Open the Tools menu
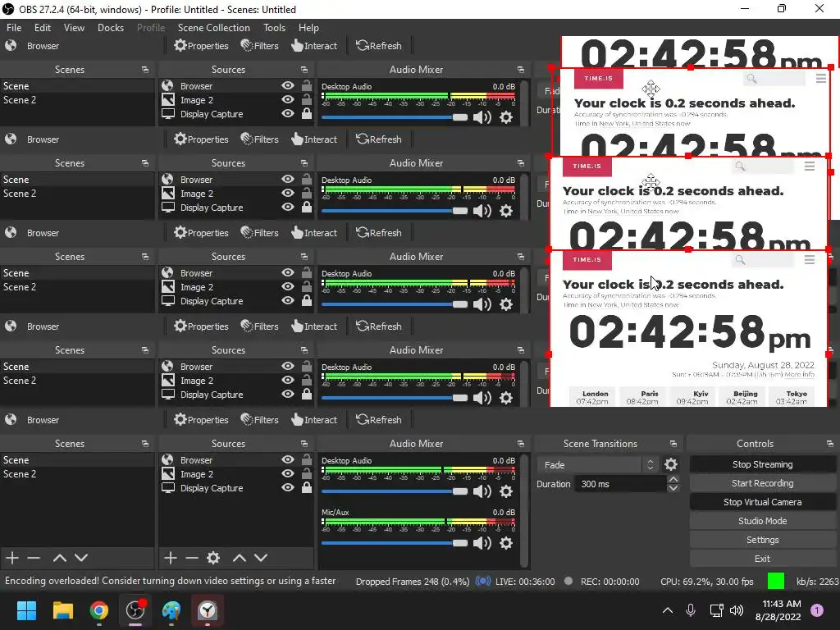Screen dimensions: 840x630 pyautogui.click(x=274, y=28)
